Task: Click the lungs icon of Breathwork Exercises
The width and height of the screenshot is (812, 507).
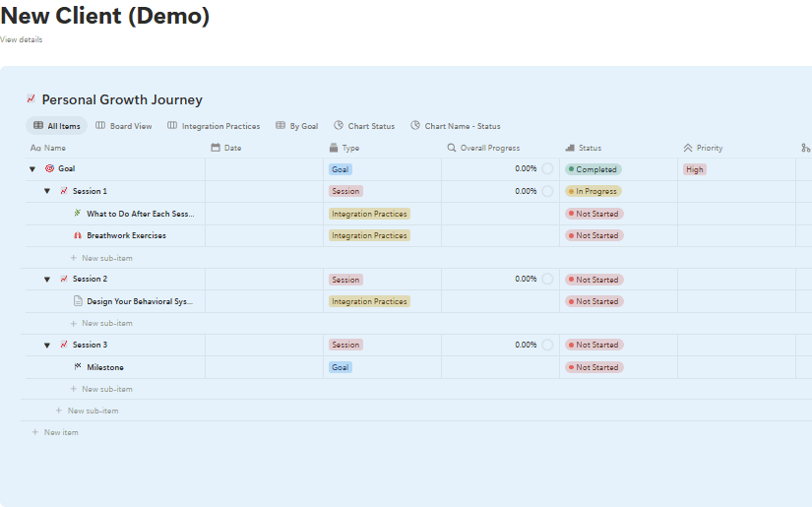Action: tap(78, 235)
